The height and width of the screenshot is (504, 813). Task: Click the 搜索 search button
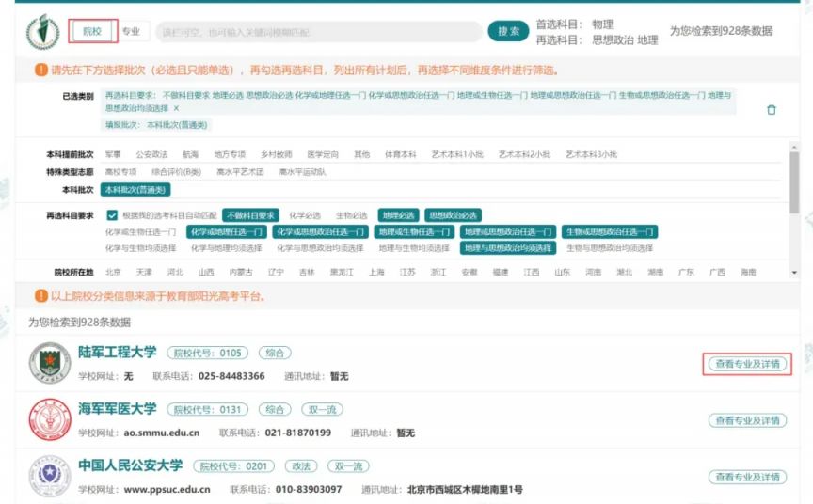(x=508, y=31)
